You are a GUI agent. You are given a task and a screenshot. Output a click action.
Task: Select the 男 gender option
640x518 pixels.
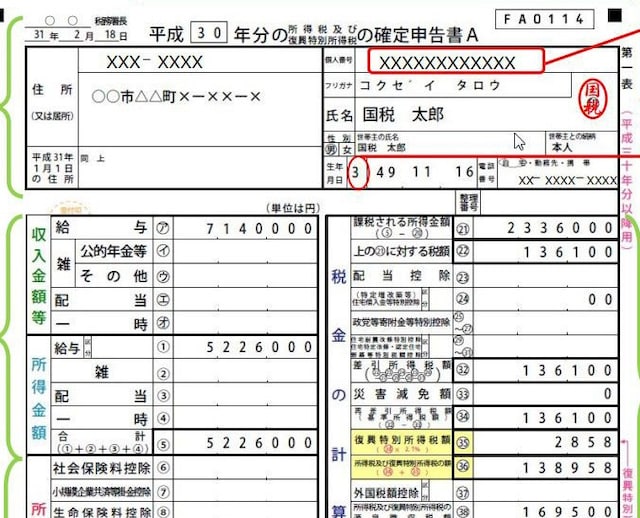331,150
